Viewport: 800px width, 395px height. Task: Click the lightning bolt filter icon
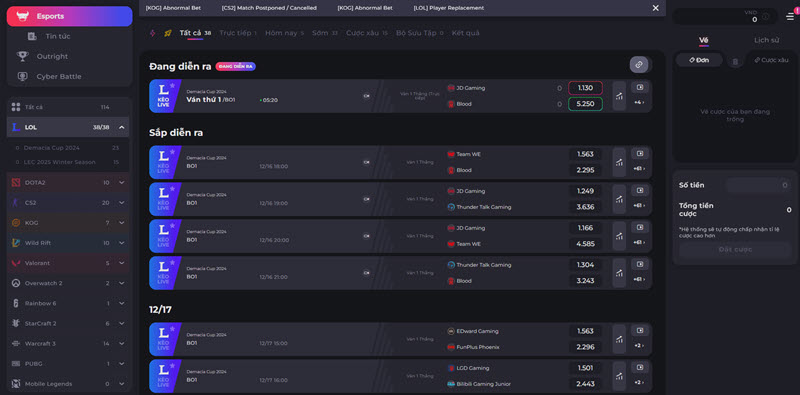[152, 33]
